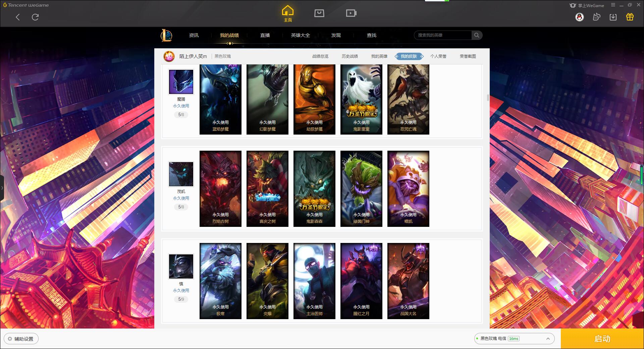The height and width of the screenshot is (349, 644).
Task: Open the hamburger main menu
Action: [x=613, y=5]
